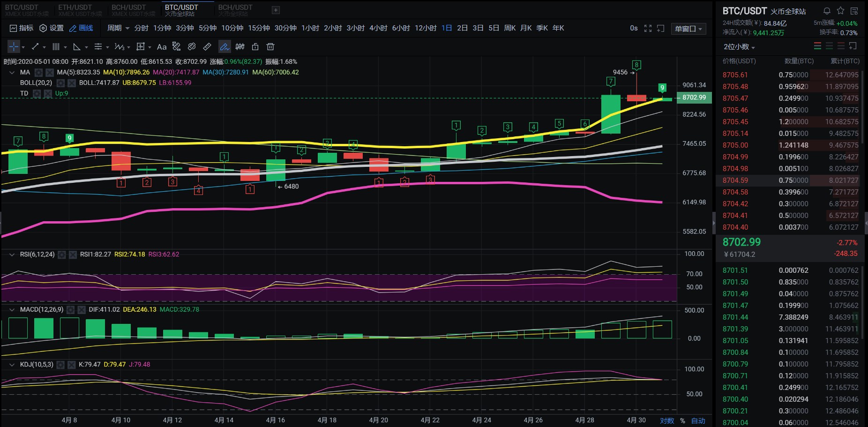Open the 单窗口 window layout dropdown
The width and height of the screenshot is (868, 427).
(688, 29)
